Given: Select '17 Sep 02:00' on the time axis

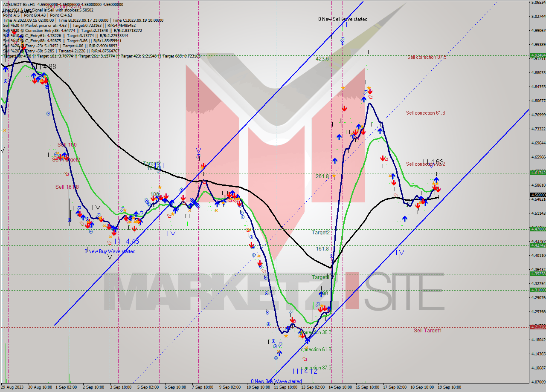Looking at the screenshot, I should click(395, 387).
